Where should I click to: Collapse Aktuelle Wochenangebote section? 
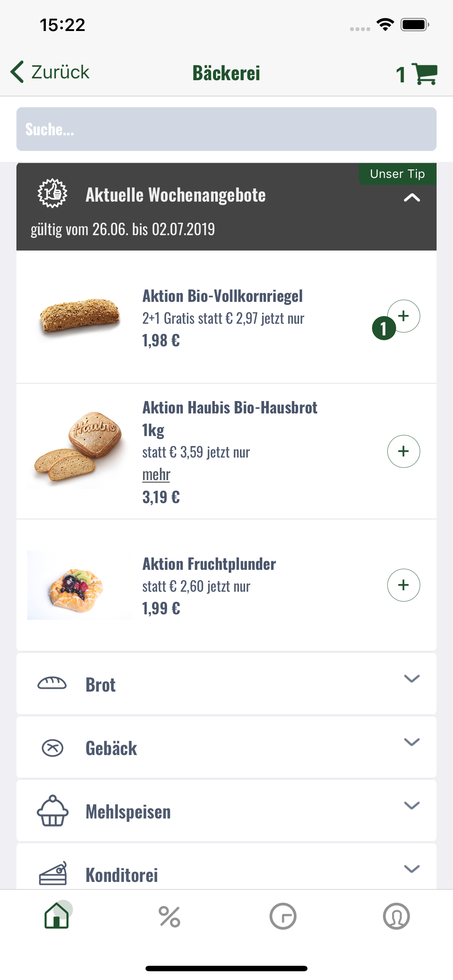coord(411,198)
